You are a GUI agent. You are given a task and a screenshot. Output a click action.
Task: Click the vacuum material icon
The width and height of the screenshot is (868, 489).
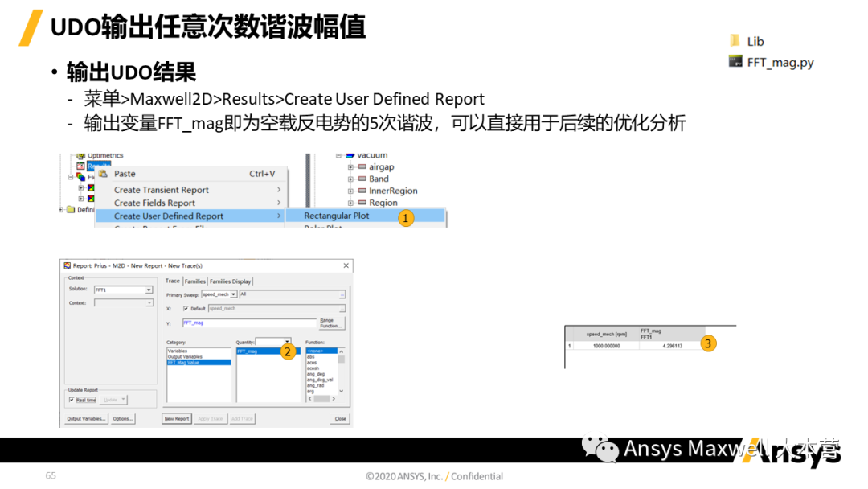(x=350, y=155)
